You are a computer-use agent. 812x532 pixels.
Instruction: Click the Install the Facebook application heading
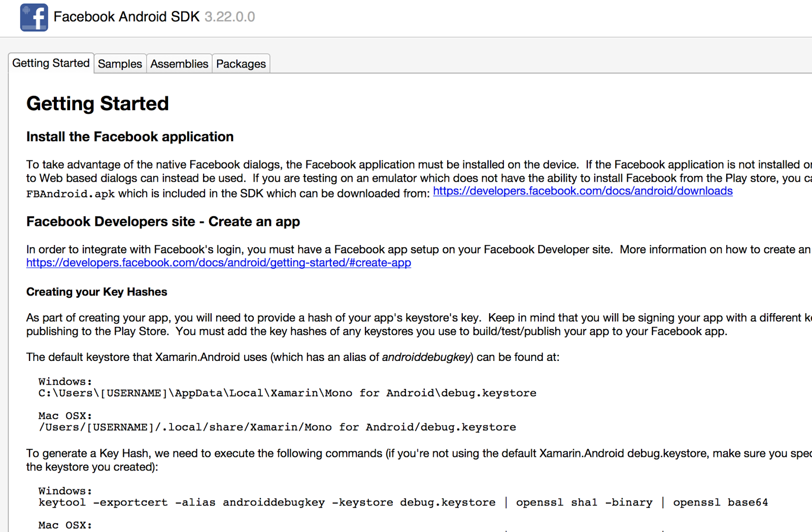coord(130,137)
